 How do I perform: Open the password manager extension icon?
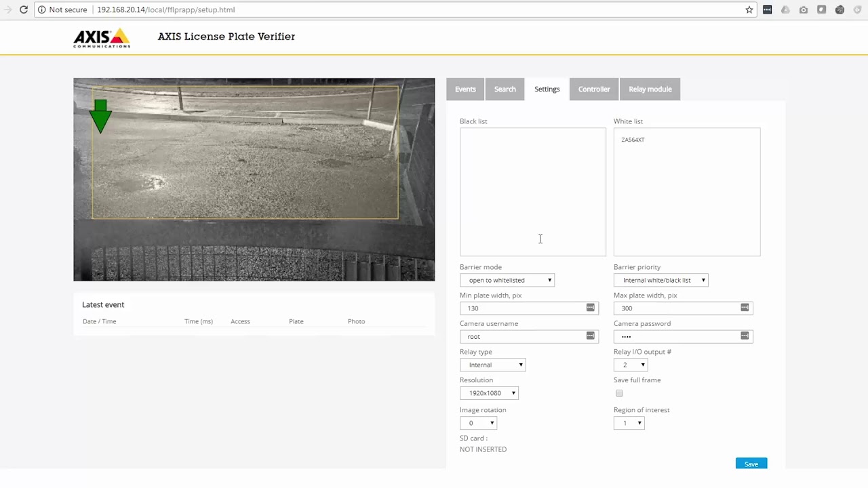(767, 9)
